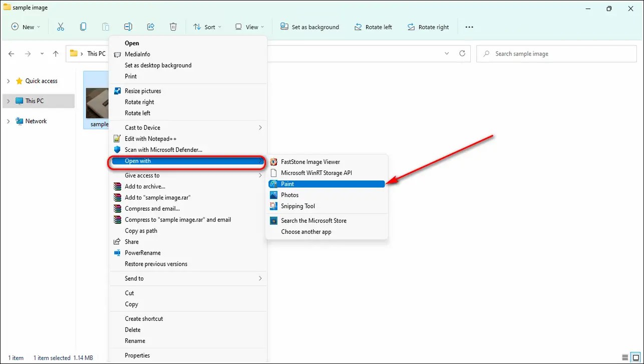Select Set as desktop background
The width and height of the screenshot is (644, 364).
pyautogui.click(x=187, y=65)
